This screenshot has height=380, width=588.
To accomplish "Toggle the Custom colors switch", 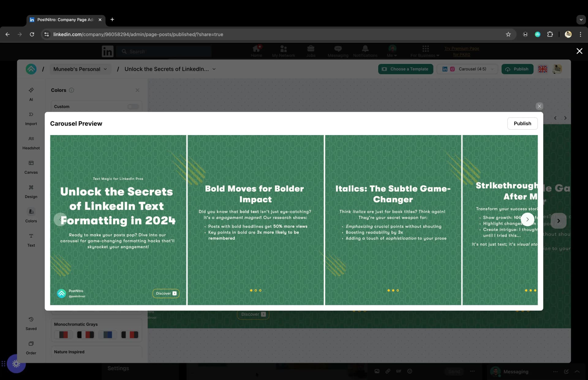I will click(133, 106).
